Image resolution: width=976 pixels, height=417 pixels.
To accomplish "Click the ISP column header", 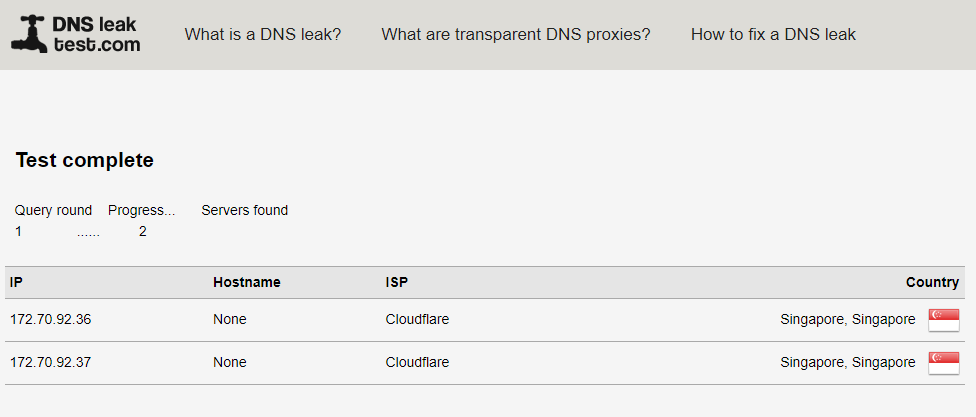I will 397,282.
